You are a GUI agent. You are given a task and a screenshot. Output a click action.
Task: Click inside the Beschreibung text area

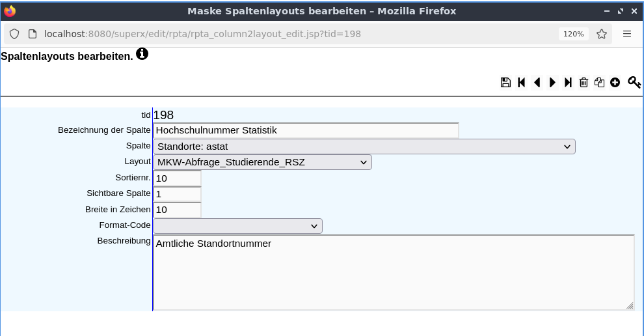click(394, 272)
